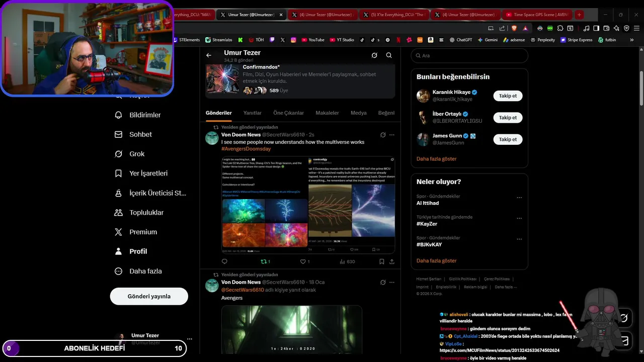Image resolution: width=644 pixels, height=362 pixels.
Task: Go back with the arrow beside Umur Tezer
Action: click(209, 55)
